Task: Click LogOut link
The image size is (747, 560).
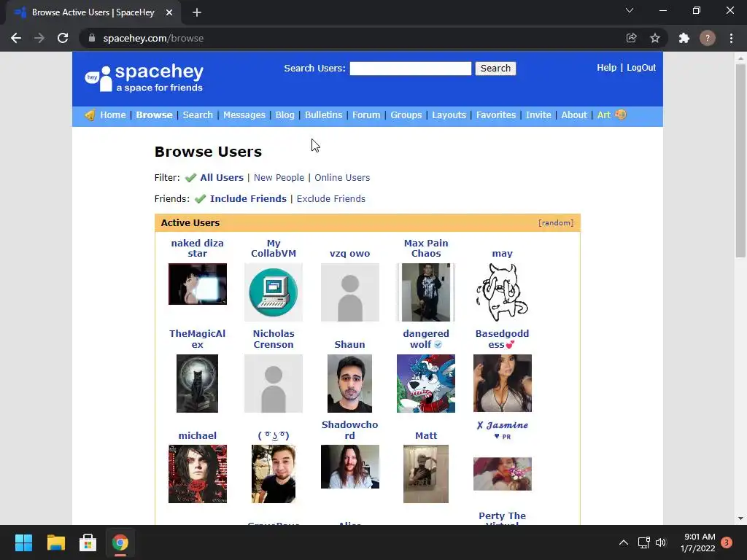Action: (641, 68)
